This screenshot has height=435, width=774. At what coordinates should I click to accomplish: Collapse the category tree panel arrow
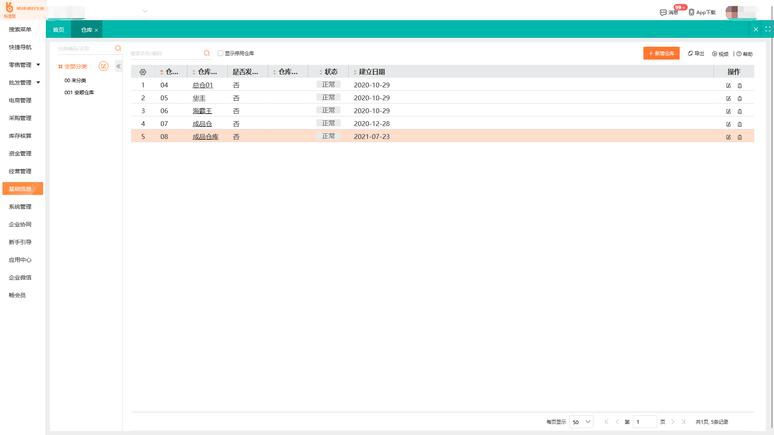(118, 66)
